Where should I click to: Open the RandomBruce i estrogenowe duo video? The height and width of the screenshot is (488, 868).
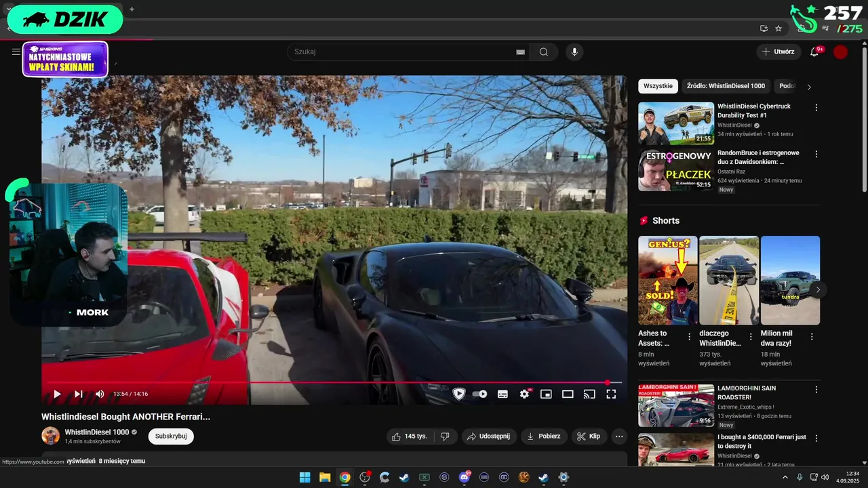coord(676,169)
